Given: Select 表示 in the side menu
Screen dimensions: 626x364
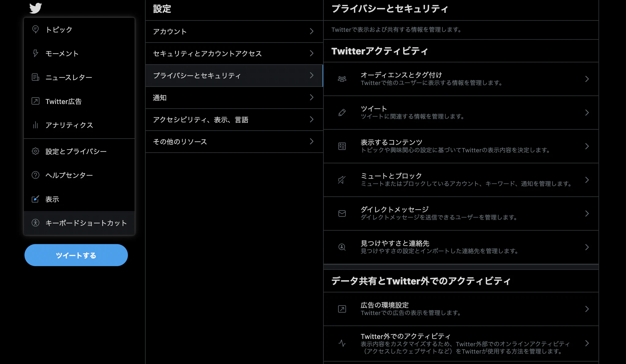Looking at the screenshot, I should coord(79,199).
